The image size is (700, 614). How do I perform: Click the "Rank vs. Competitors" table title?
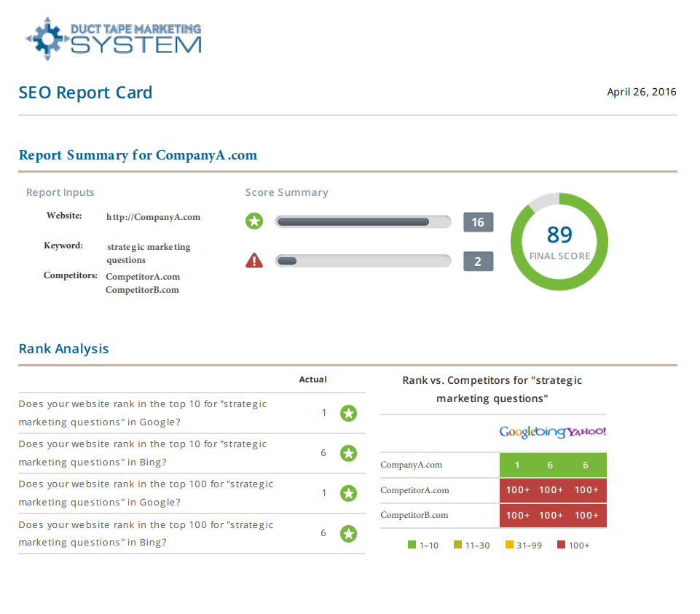coord(492,389)
